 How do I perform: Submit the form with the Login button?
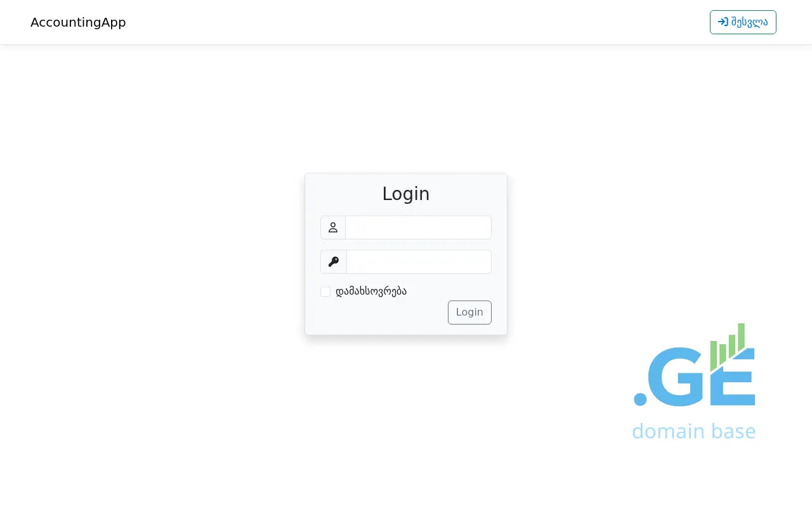click(x=469, y=312)
